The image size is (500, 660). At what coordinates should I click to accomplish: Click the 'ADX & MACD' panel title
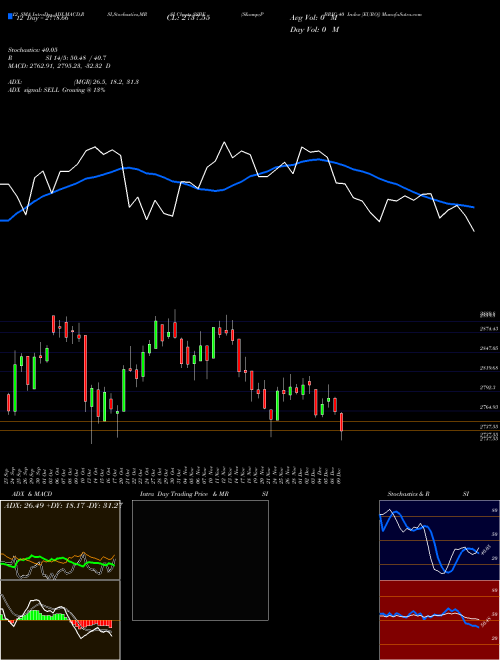coord(32,494)
